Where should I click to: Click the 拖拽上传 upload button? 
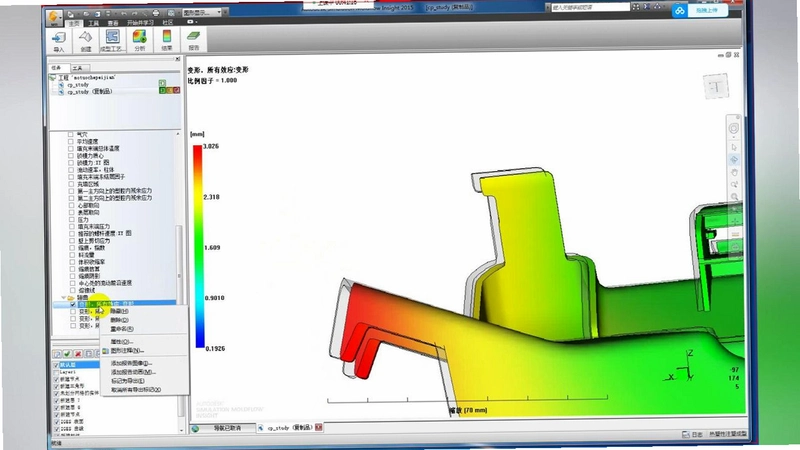point(707,10)
